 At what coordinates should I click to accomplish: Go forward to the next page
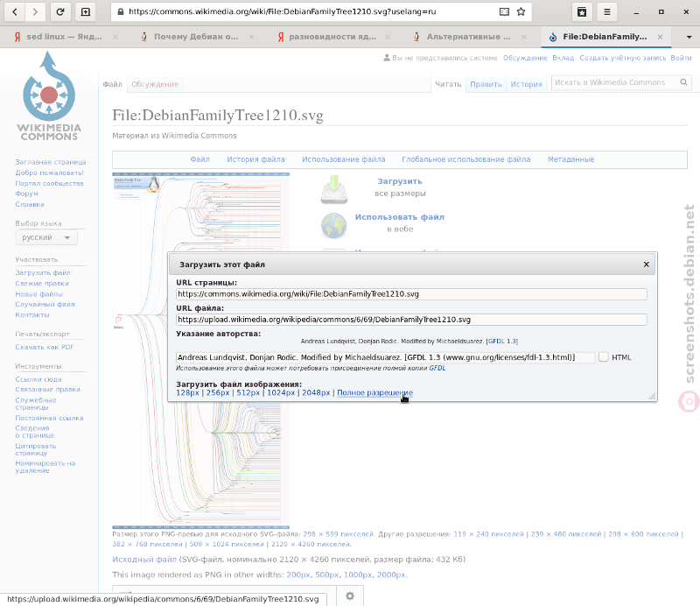pos(35,12)
